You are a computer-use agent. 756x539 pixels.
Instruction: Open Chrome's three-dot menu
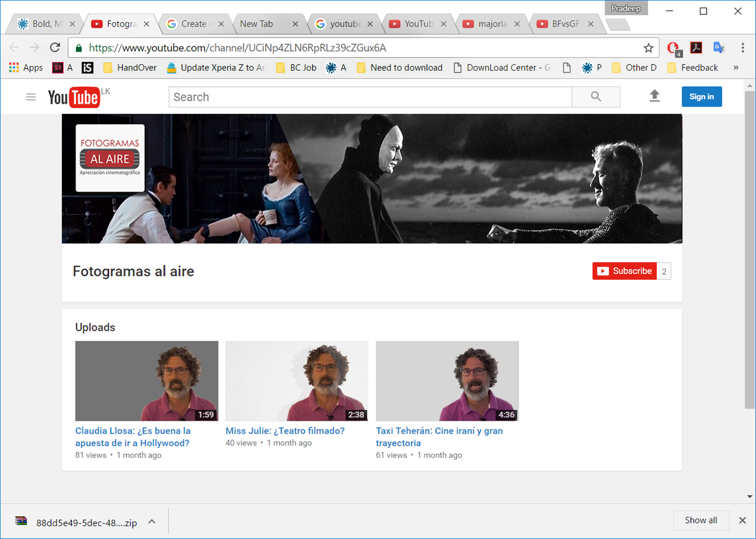[742, 48]
